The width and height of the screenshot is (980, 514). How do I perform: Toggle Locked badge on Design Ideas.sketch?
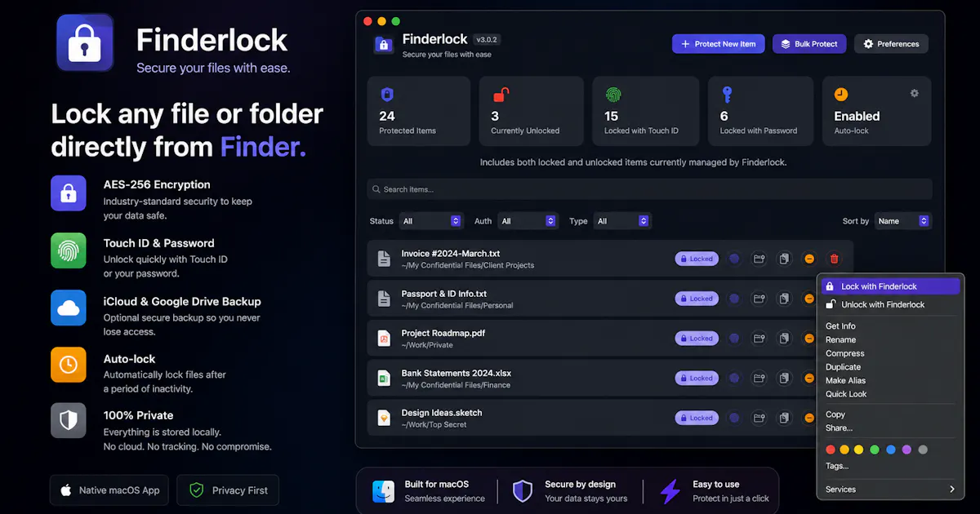click(x=697, y=418)
